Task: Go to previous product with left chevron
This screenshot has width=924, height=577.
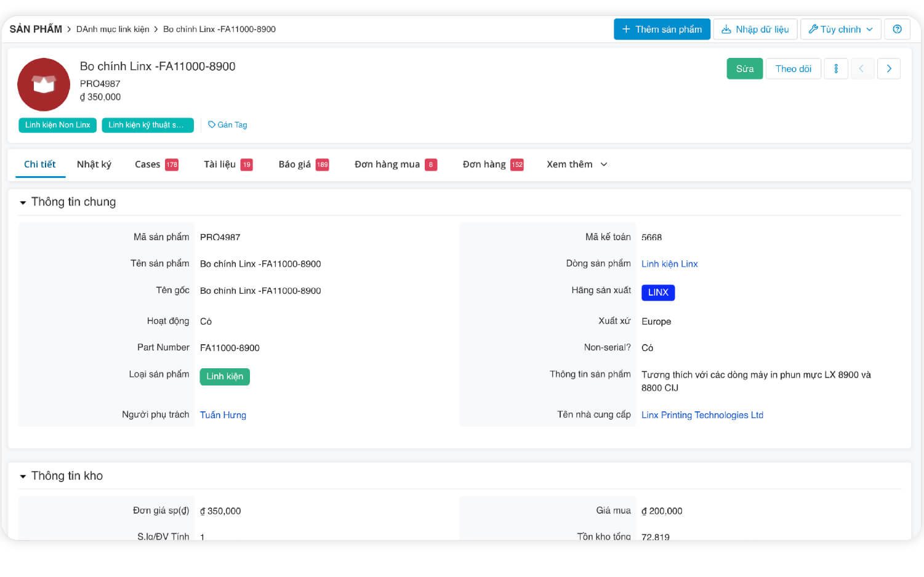Action: pyautogui.click(x=862, y=68)
